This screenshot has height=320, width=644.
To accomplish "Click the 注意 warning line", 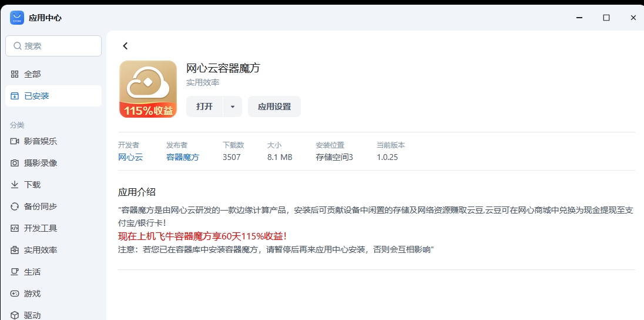I will pyautogui.click(x=276, y=249).
